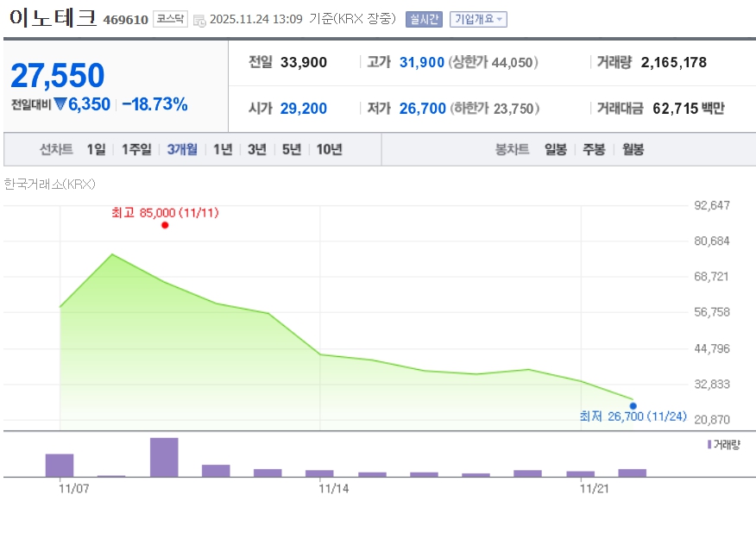
Task: Select the 월봉 monthly candle chart
Action: coord(632,149)
